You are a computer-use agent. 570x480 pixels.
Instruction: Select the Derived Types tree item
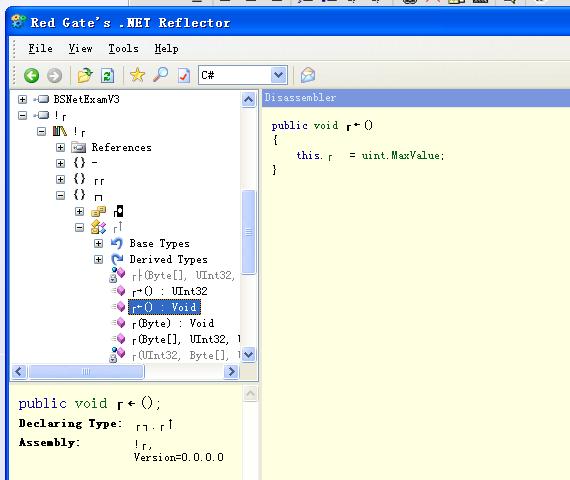point(168,259)
